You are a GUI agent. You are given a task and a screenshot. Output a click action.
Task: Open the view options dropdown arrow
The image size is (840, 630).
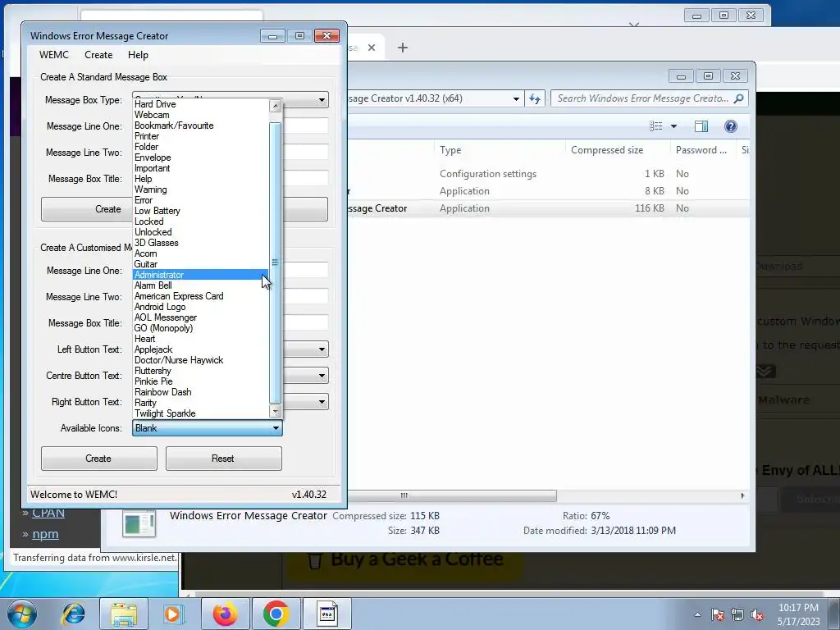[x=674, y=126]
